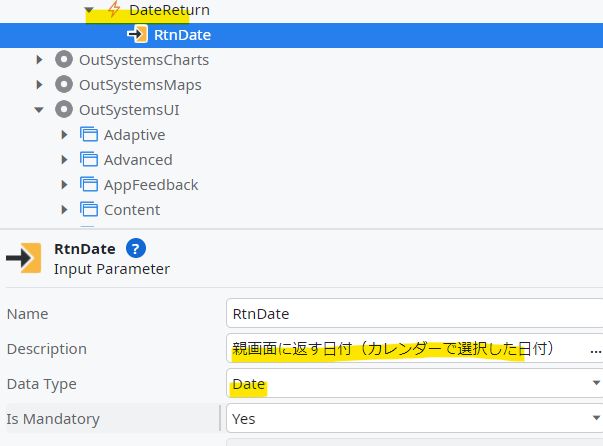Click the DateReturn lightning bolt icon
Viewport: 603px width, 446px height.
[114, 9]
